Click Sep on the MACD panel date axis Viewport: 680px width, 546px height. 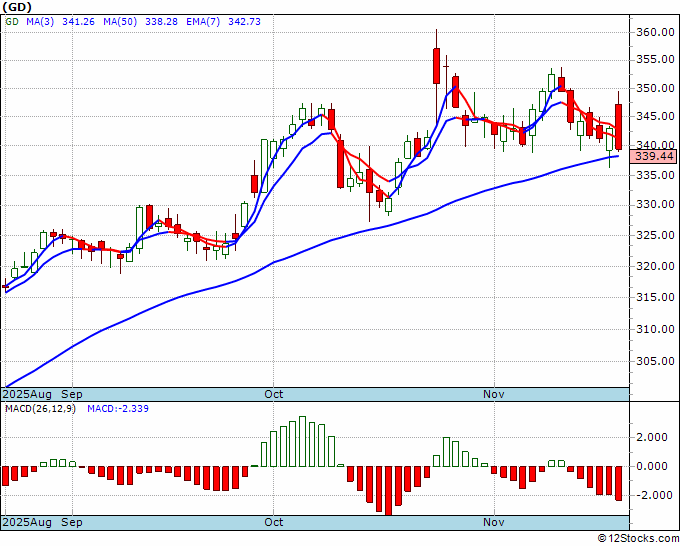click(72, 522)
